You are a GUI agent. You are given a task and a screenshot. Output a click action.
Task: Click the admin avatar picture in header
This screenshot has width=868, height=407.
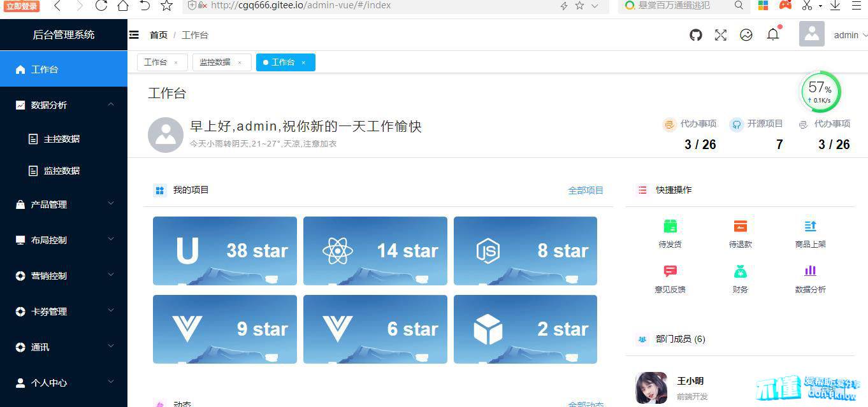(x=812, y=34)
